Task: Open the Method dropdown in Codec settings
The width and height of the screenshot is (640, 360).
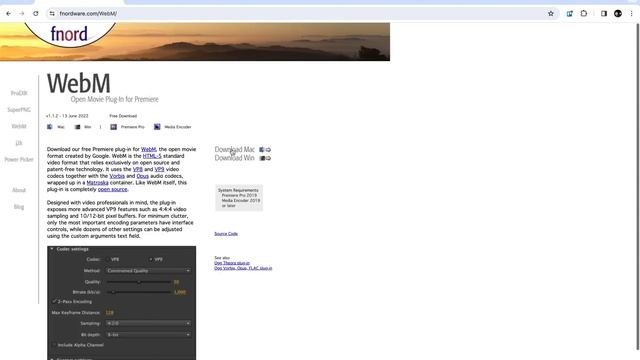Action: 149,271
